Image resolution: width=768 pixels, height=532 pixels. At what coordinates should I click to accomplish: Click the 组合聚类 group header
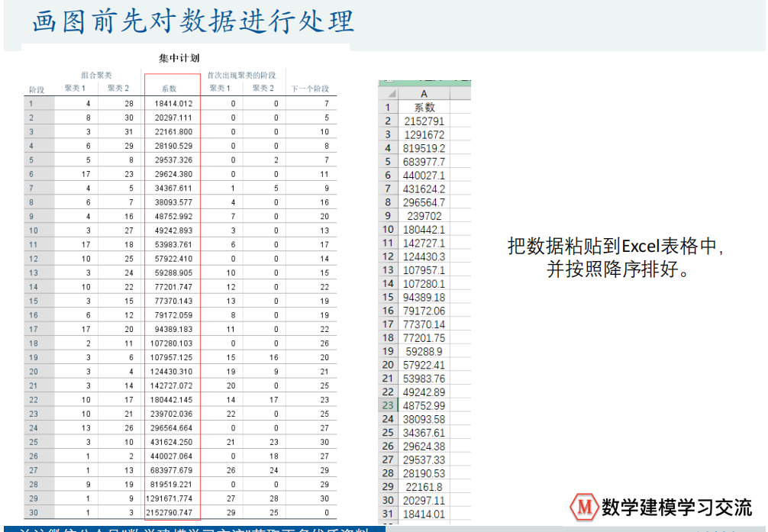[96, 75]
